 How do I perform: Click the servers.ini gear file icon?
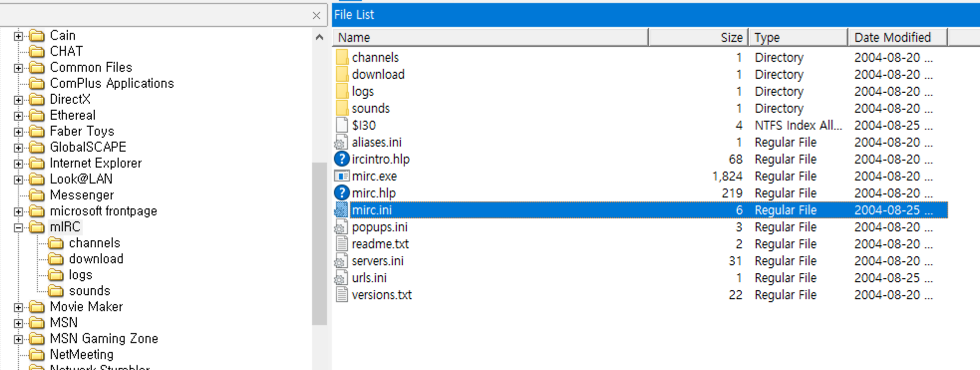341,261
